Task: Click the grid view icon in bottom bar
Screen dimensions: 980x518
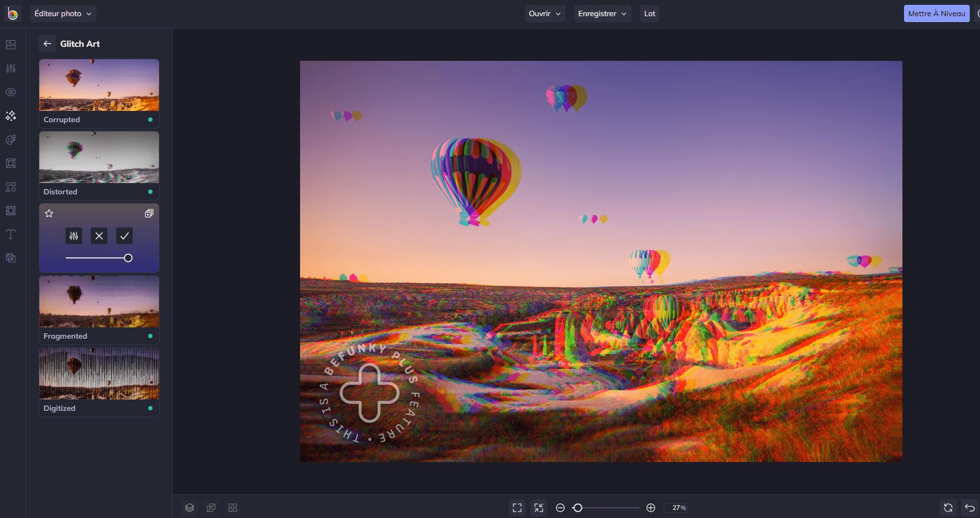Action: pos(233,508)
